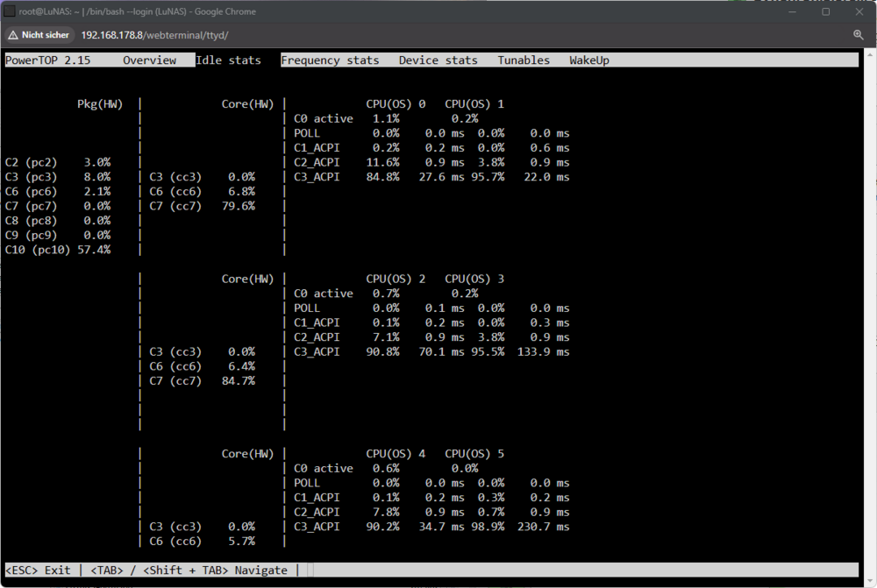The image size is (877, 588).
Task: Switch to the Overview tab
Action: pyautogui.click(x=149, y=60)
